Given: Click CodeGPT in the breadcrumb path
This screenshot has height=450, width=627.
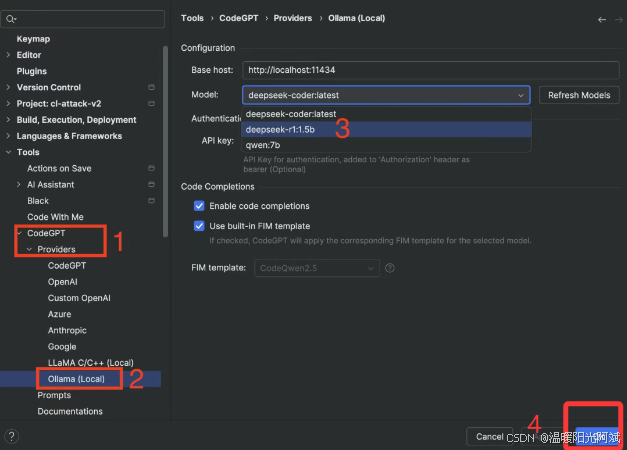Looking at the screenshot, I should 239,18.
